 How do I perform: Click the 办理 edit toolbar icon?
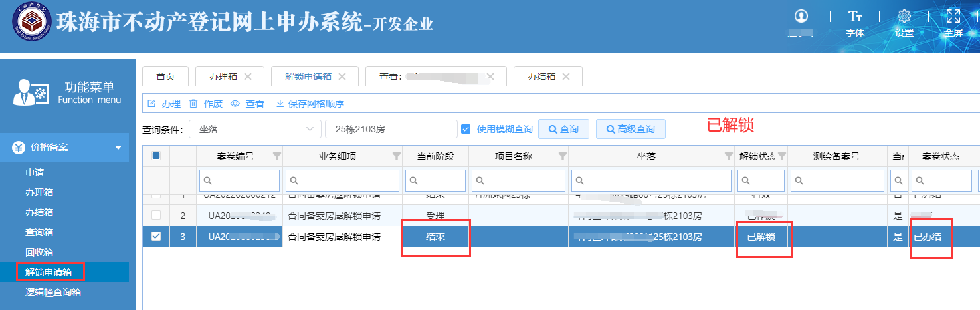point(151,104)
